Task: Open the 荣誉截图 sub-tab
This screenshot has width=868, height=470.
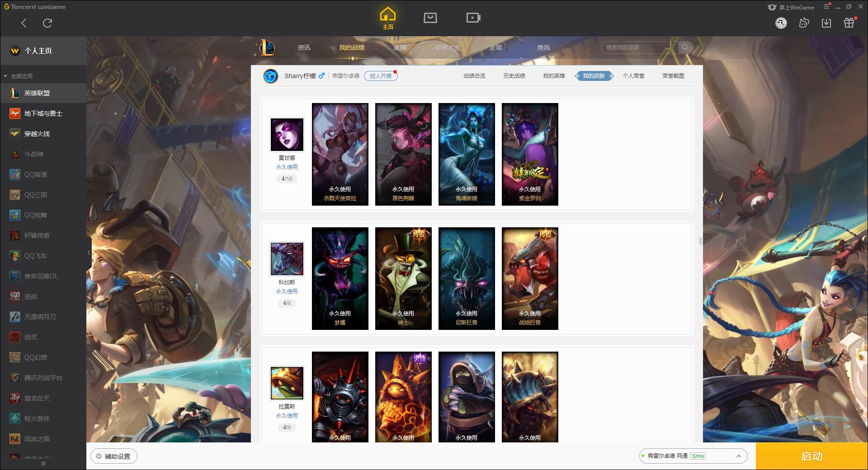Action: [673, 76]
